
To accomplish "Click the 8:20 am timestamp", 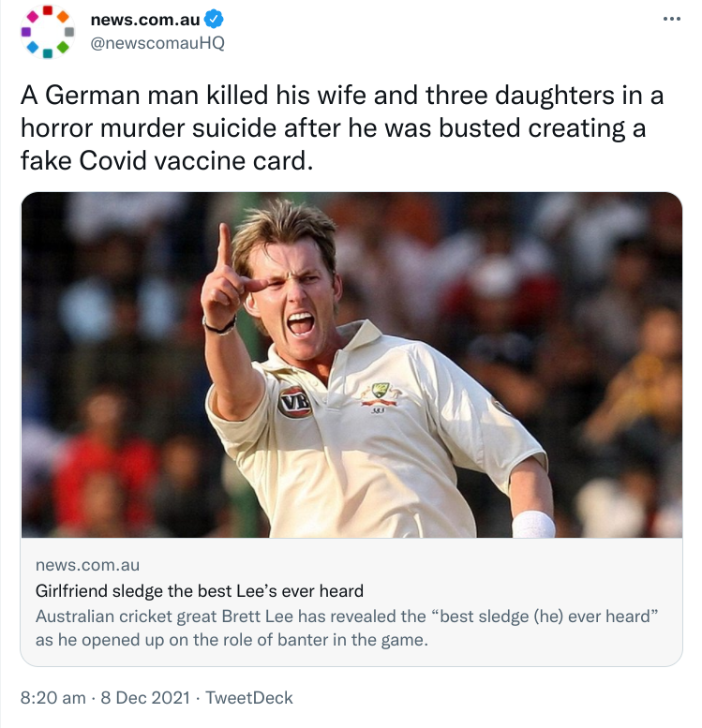I will point(52,698).
